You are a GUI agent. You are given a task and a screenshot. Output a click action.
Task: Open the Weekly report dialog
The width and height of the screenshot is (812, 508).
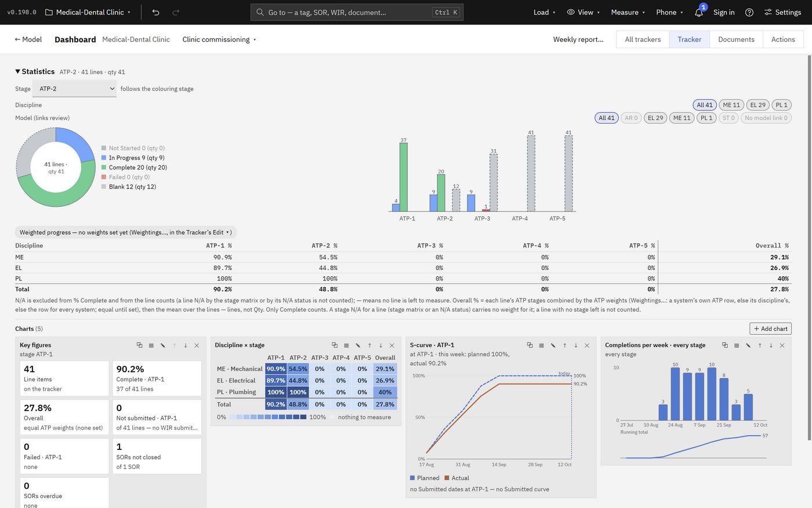click(578, 39)
